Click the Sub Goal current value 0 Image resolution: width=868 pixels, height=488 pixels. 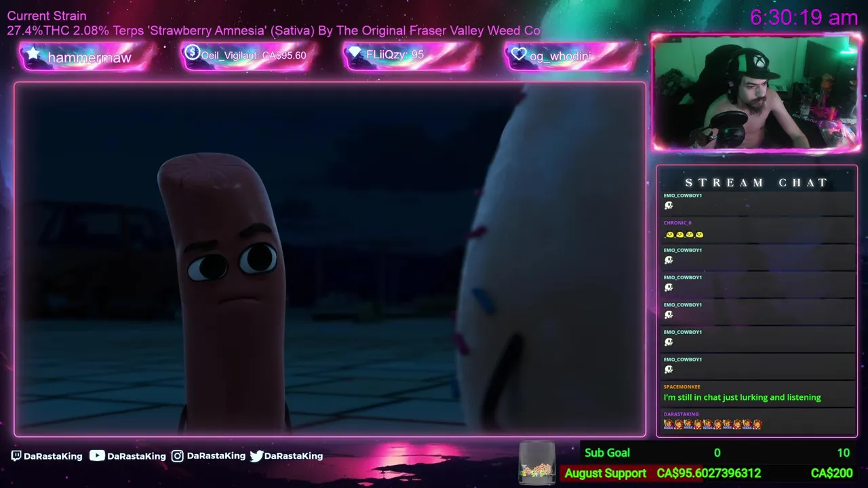[717, 453]
